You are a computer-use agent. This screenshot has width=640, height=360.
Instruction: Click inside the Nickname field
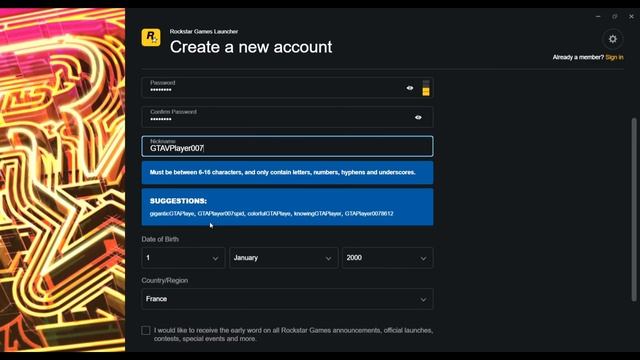tap(287, 146)
